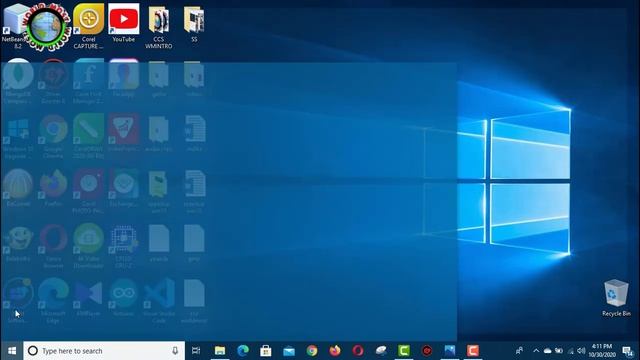Select the Google Chrome desktop shortcut
Screen dimensions: 640x360
[53, 136]
